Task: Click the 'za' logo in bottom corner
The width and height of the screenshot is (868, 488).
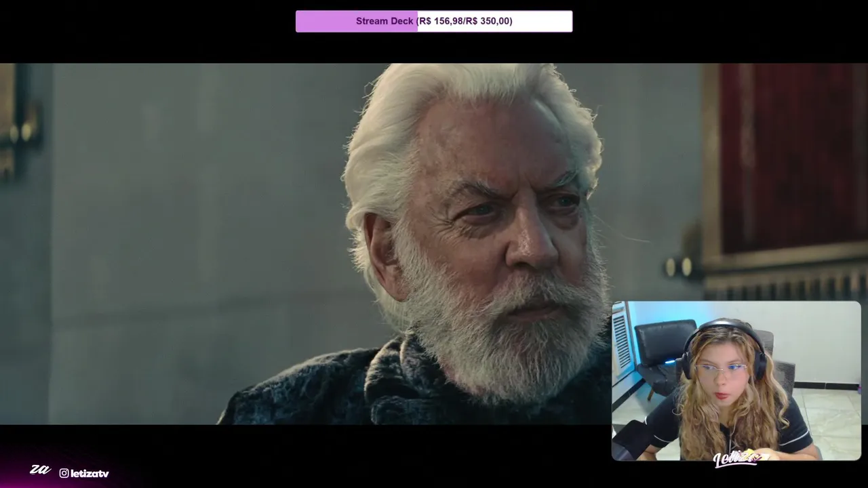Action: (x=40, y=470)
